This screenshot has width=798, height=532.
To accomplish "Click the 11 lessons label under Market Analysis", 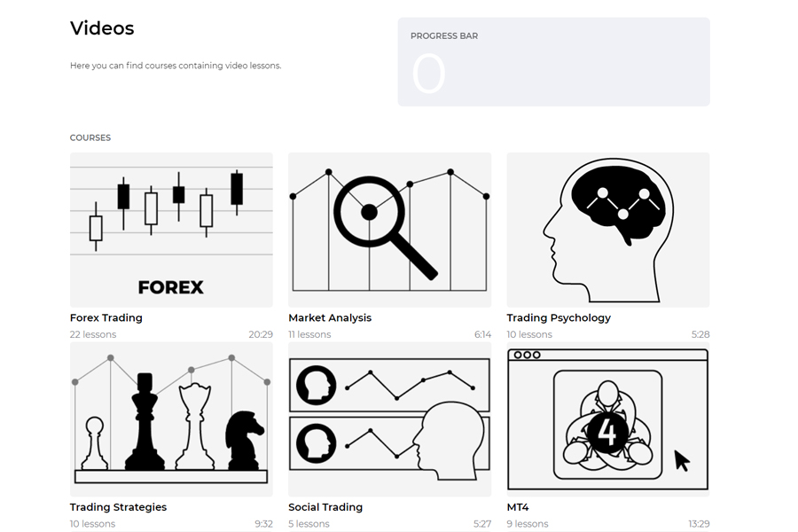I will (x=309, y=334).
